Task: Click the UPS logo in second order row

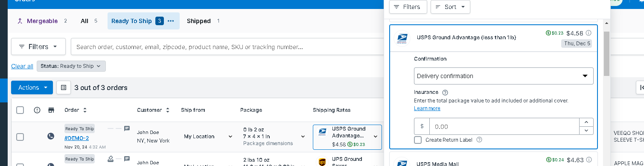Action: (322, 162)
